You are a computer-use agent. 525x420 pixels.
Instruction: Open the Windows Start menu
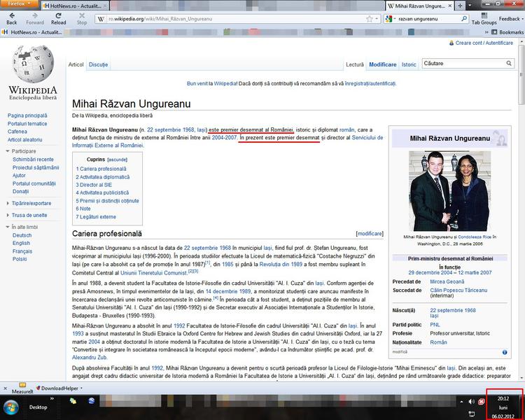[10, 407]
